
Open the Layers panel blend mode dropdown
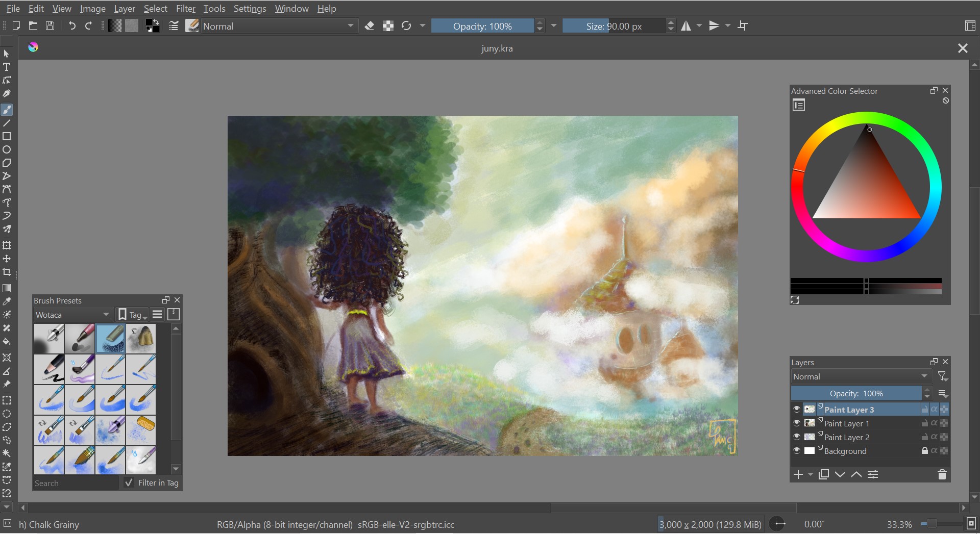(861, 376)
